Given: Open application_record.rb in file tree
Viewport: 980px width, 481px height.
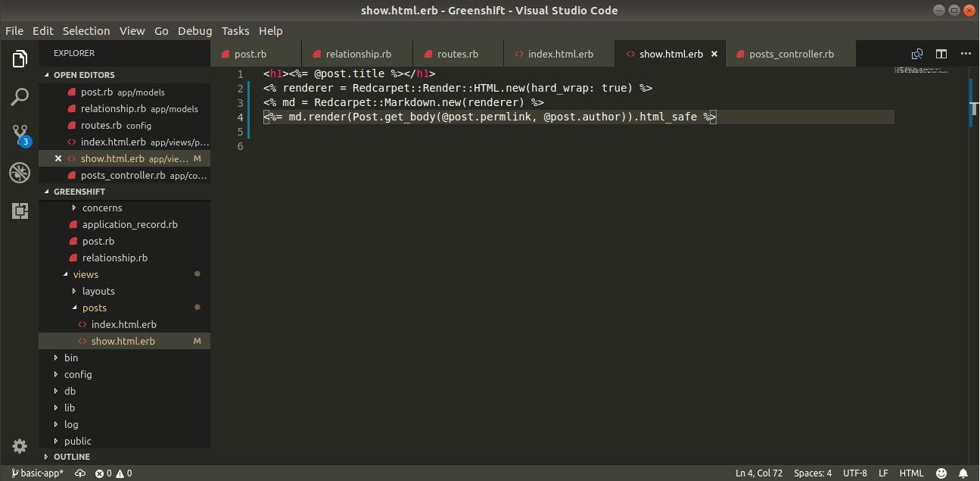Looking at the screenshot, I should point(125,224).
